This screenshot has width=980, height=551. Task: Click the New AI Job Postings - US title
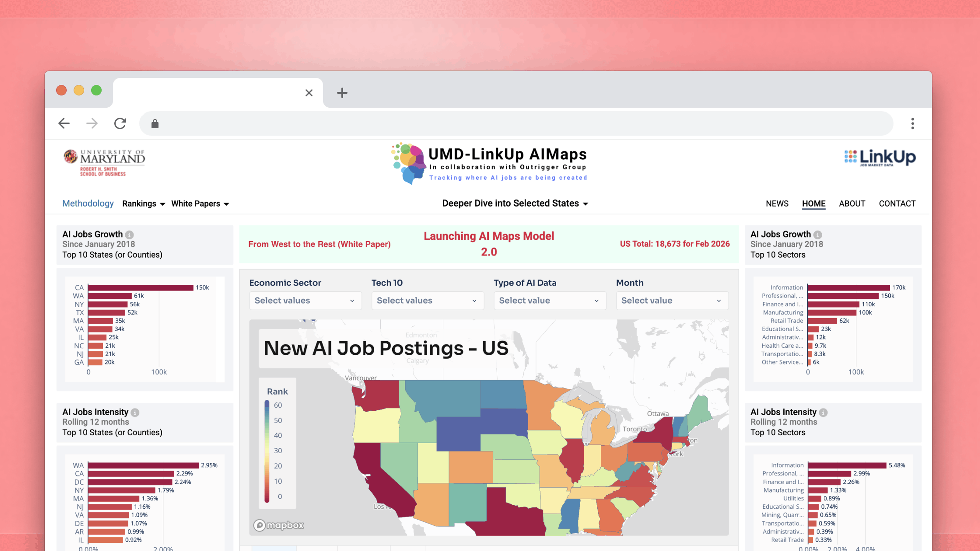(386, 348)
